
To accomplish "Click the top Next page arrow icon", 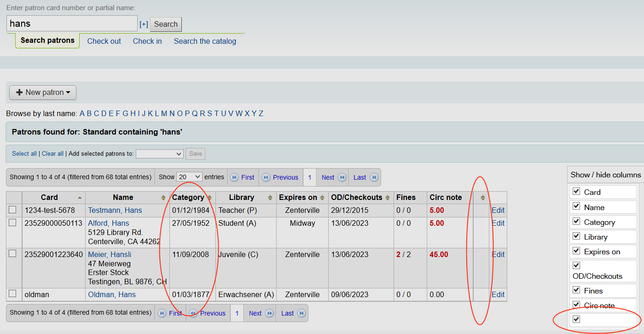I will (x=342, y=177).
